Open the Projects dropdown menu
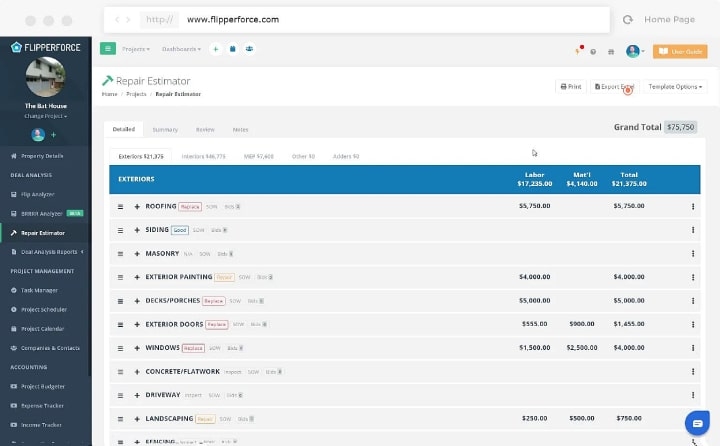This screenshot has height=446, width=720. [x=136, y=49]
